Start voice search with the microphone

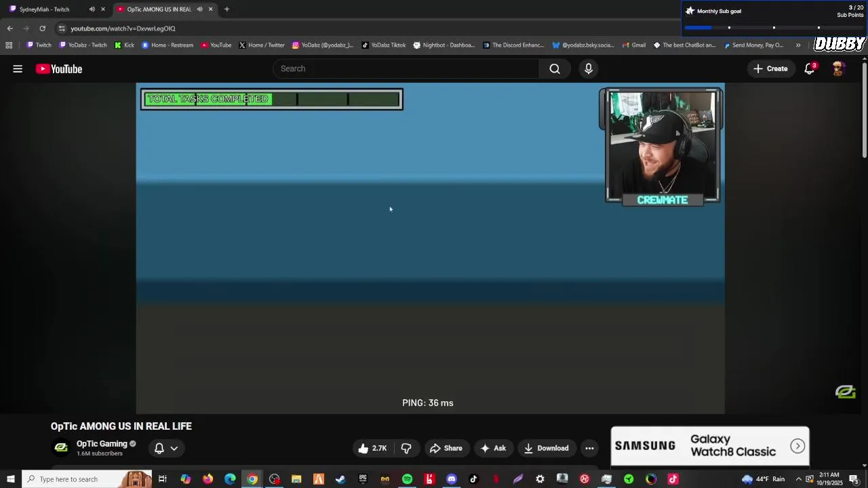(x=589, y=68)
